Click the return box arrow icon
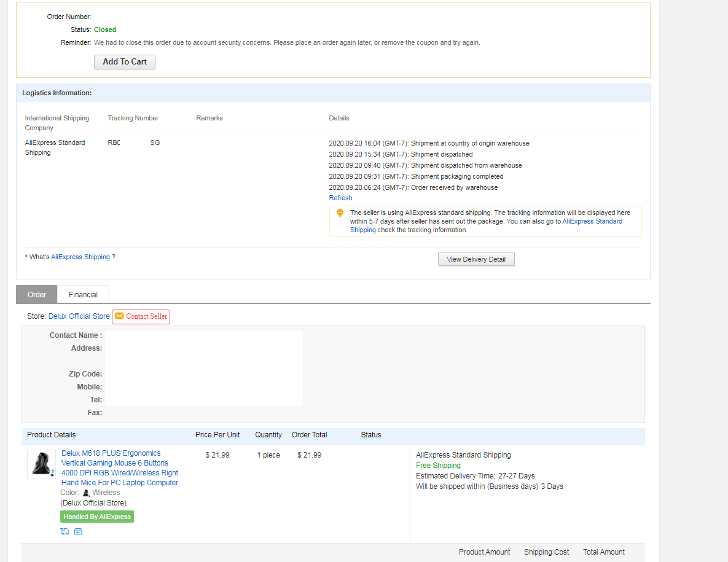 click(78, 531)
